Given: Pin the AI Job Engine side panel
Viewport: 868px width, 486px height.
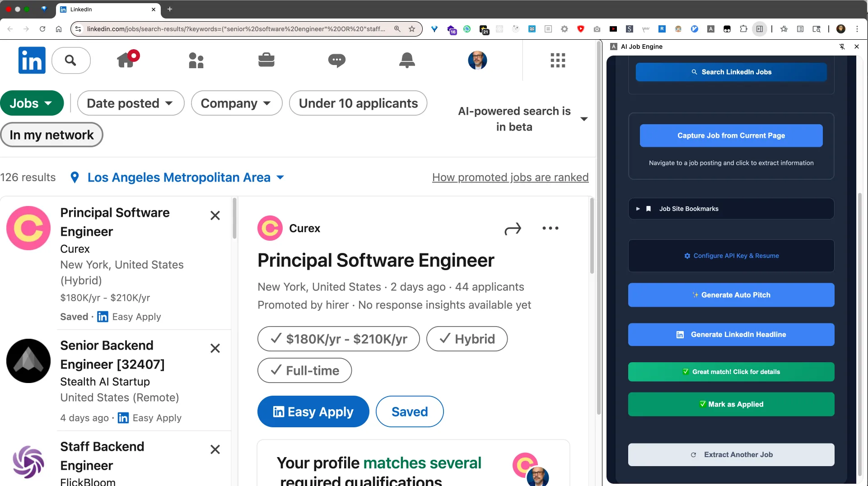Looking at the screenshot, I should 842,47.
